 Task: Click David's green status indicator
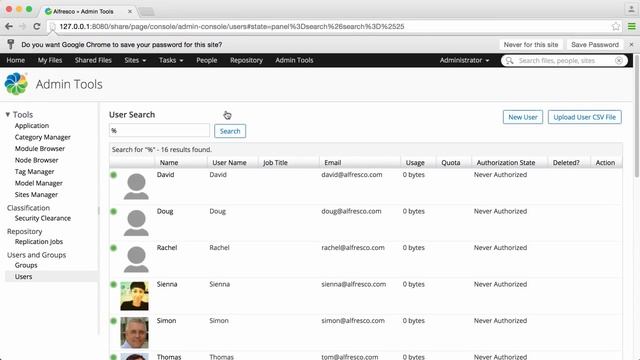coord(114,175)
